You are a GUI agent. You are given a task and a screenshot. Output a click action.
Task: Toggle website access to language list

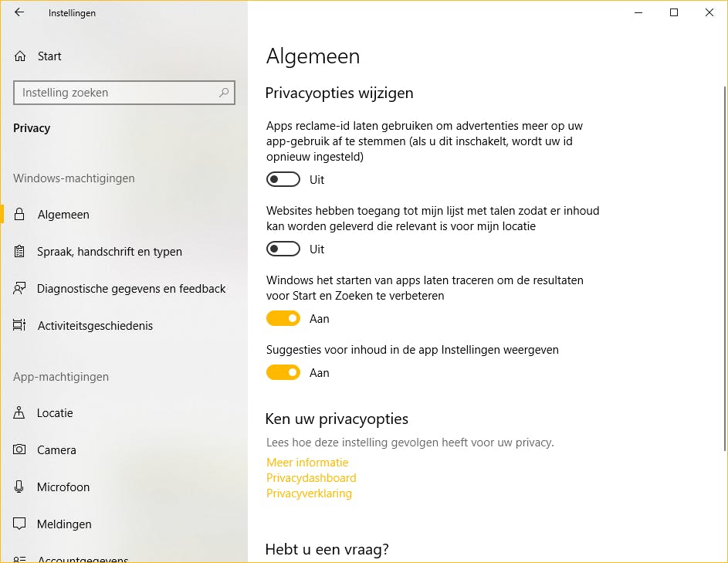pos(283,249)
